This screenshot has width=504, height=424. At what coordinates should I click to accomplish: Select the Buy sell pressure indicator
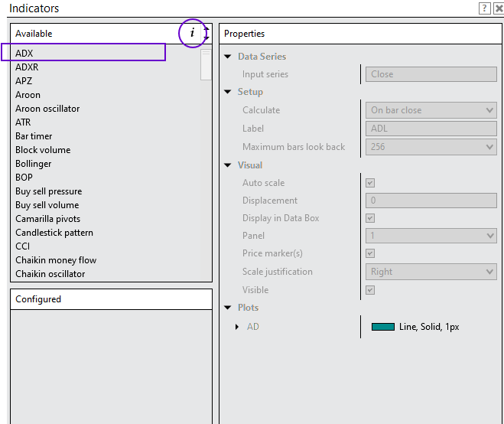[48, 191]
